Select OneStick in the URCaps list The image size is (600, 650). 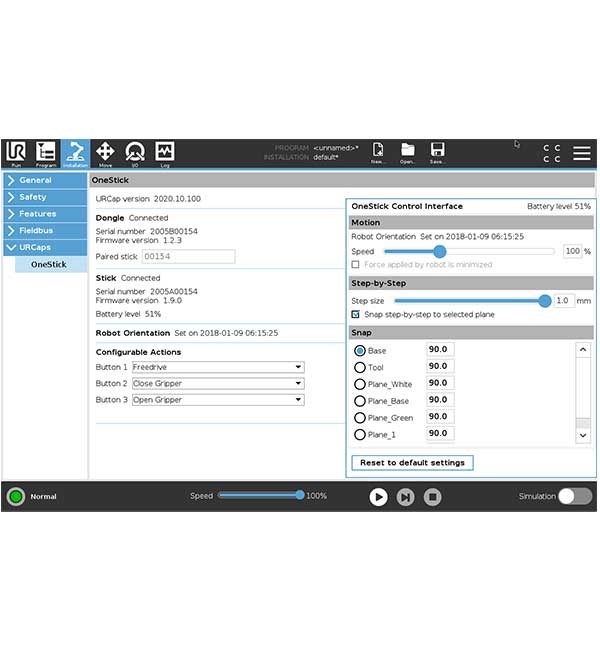pyautogui.click(x=51, y=264)
